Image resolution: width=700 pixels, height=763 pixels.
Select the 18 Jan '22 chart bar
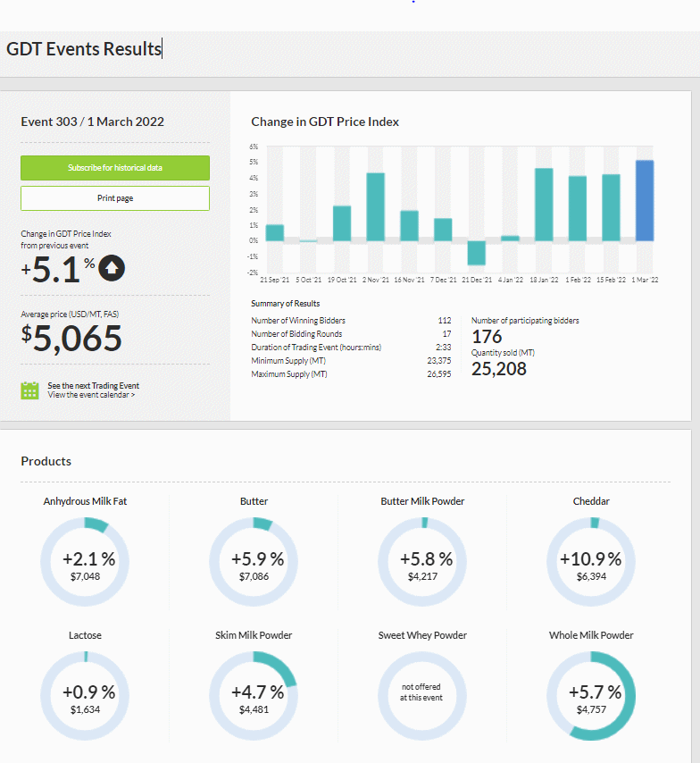coord(544,205)
